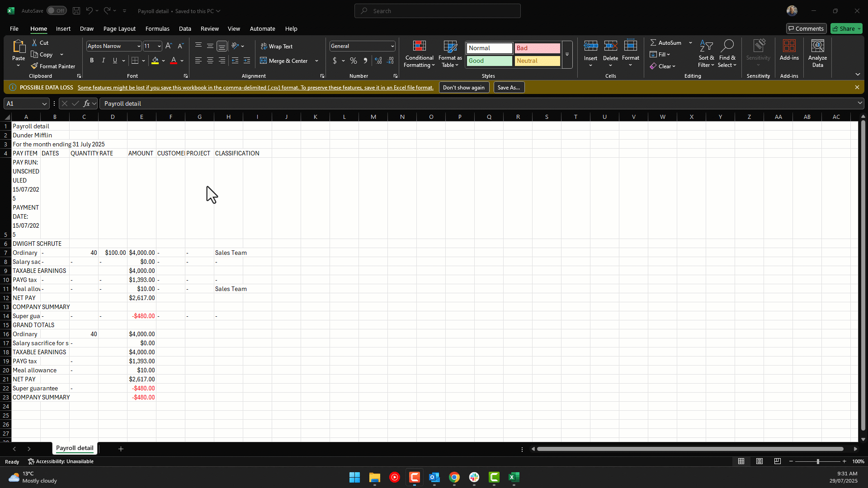This screenshot has width=868, height=488.
Task: Click the Search box in title bar
Action: click(x=437, y=11)
